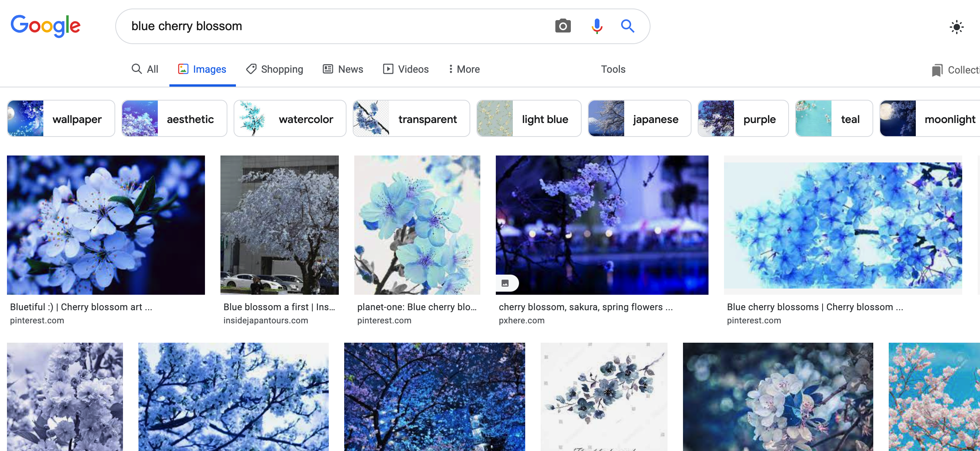Image resolution: width=980 pixels, height=451 pixels.
Task: Go to the All results tab
Action: 145,69
